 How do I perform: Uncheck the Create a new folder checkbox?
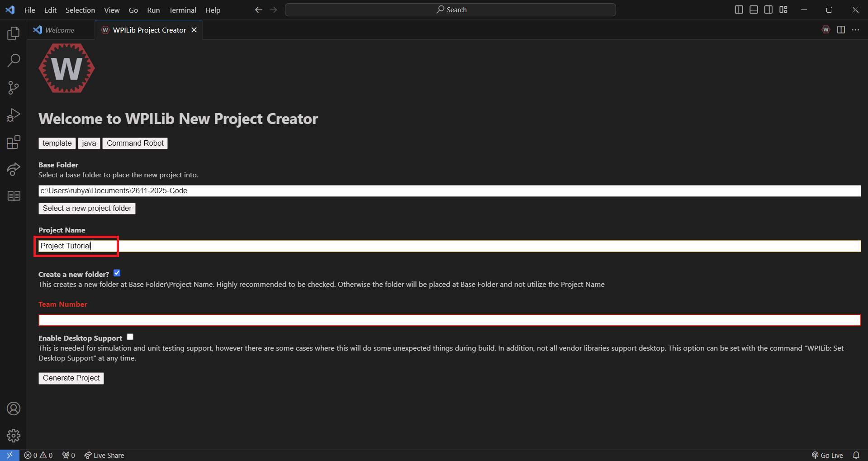point(117,273)
